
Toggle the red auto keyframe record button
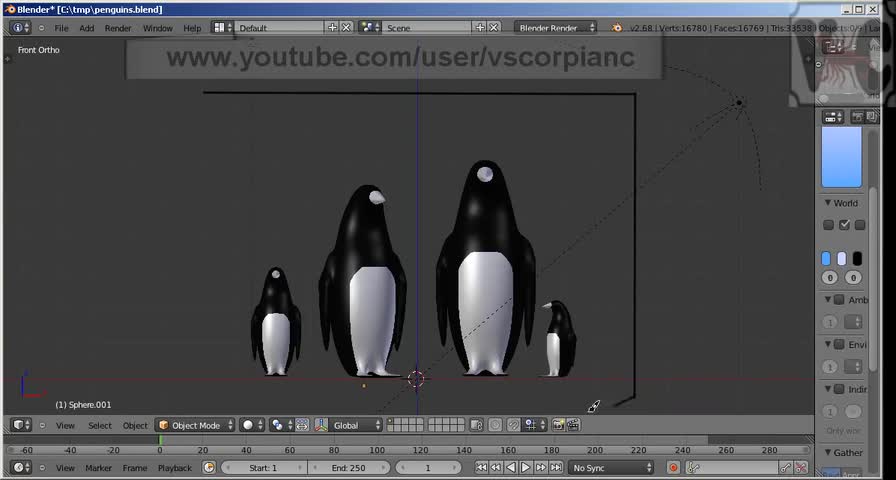[x=674, y=467]
